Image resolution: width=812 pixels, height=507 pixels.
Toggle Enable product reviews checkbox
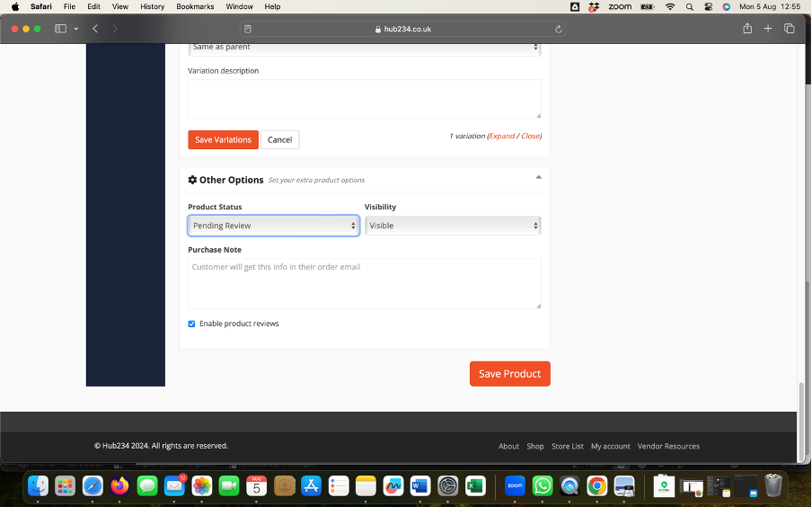[x=191, y=324]
